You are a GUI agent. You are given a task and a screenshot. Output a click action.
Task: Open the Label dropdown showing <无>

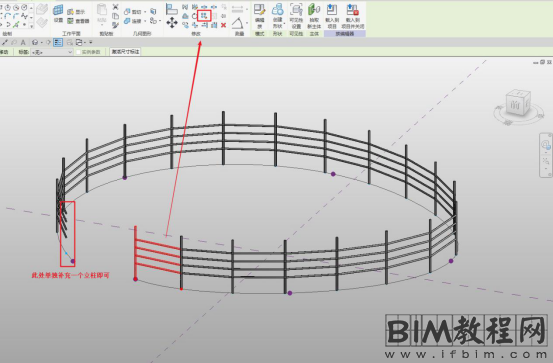(x=52, y=52)
